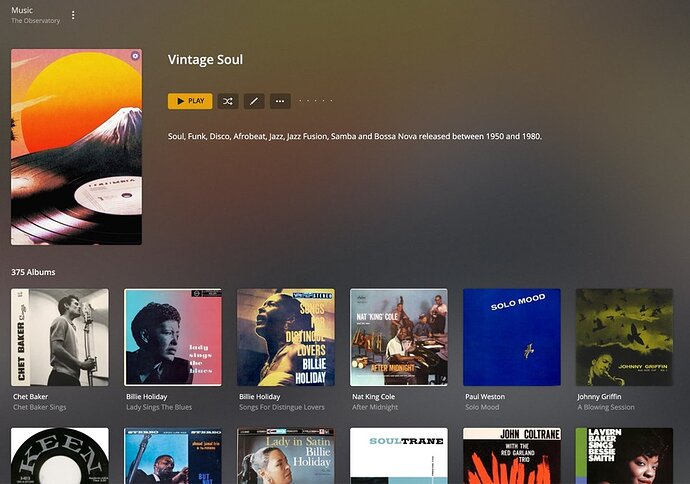Open Solo Mood album cover
690x484 pixels.
click(512, 337)
